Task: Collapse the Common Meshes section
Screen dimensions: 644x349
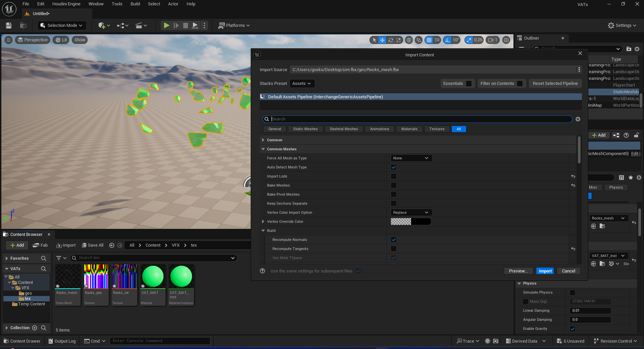Action: pos(263,149)
